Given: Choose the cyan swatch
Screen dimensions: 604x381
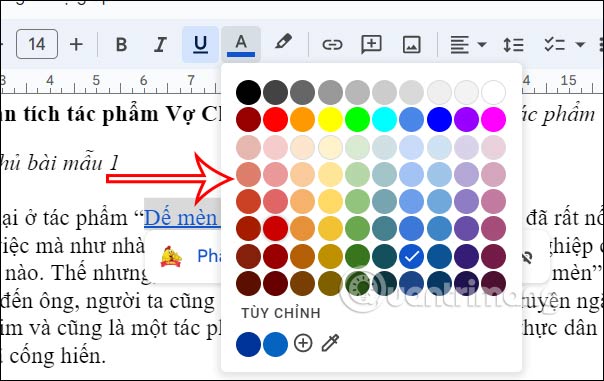Looking at the screenshot, I should pyautogui.click(x=384, y=120).
